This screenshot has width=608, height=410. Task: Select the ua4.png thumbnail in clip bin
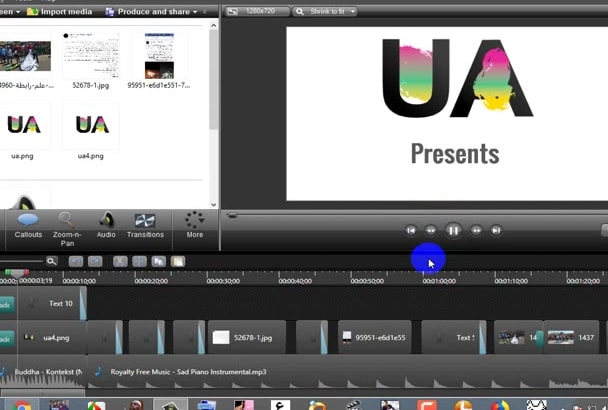coord(92,126)
